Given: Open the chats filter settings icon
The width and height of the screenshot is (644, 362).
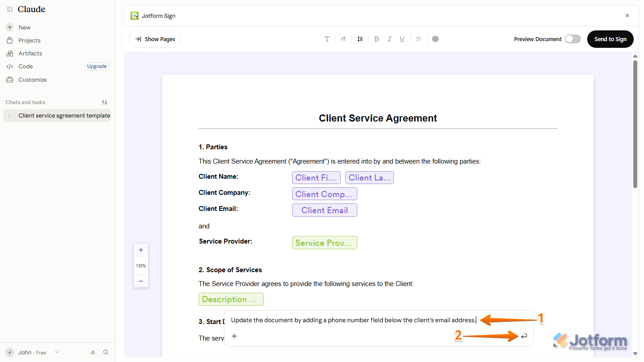Looking at the screenshot, I should [105, 102].
